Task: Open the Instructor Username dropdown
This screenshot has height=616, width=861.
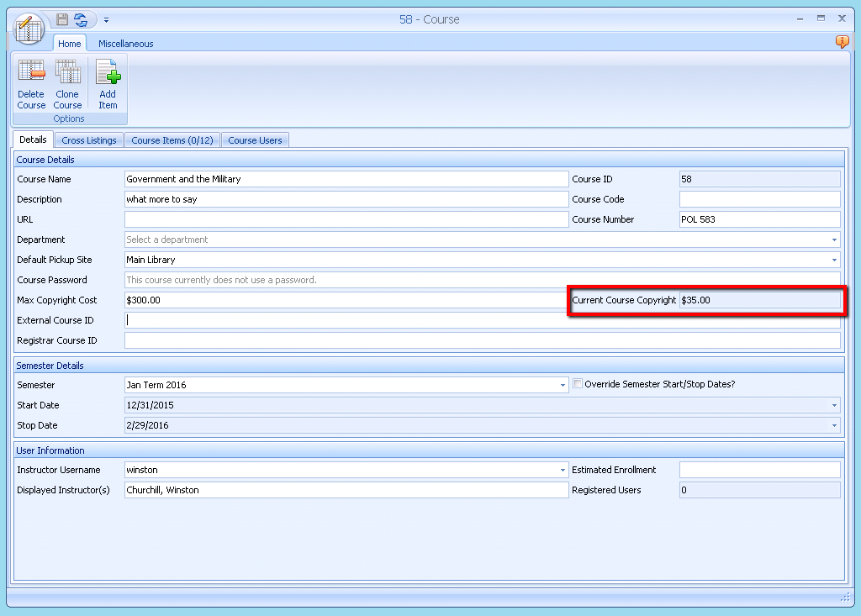Action: (x=563, y=471)
